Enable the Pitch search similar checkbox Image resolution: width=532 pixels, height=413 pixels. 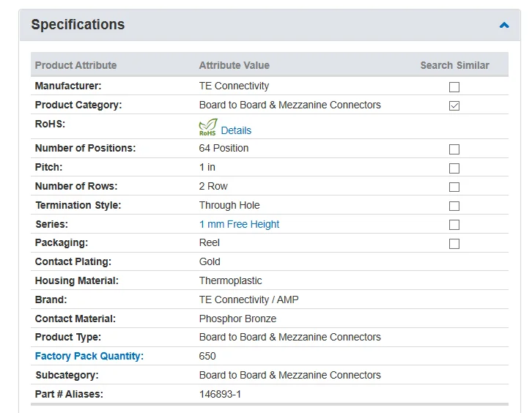click(454, 168)
